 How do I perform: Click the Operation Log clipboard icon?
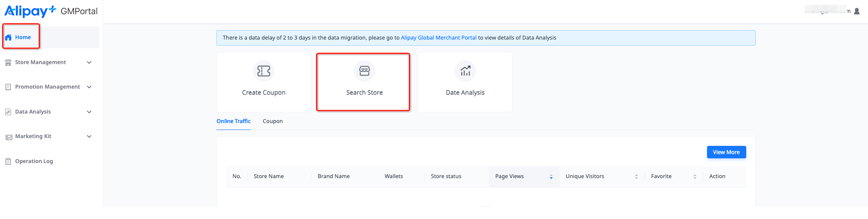8,161
